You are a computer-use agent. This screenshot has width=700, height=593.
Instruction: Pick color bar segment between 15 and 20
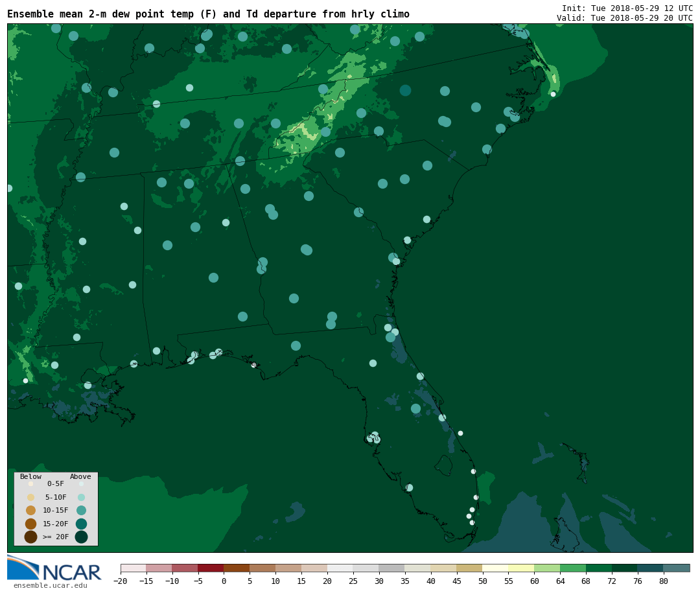(314, 568)
